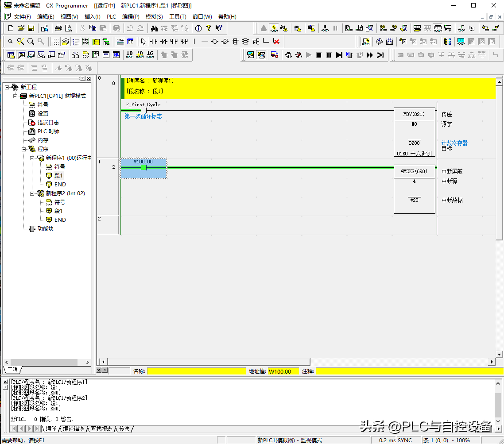Select the horizontal line drawing tool
The image size is (504, 444).
(x=204, y=42)
